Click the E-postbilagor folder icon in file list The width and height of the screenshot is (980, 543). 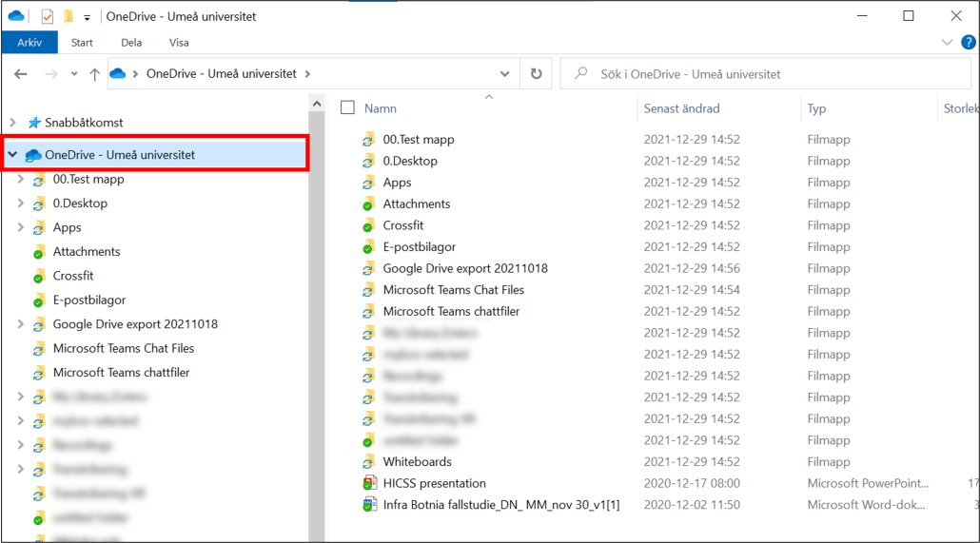click(x=369, y=247)
